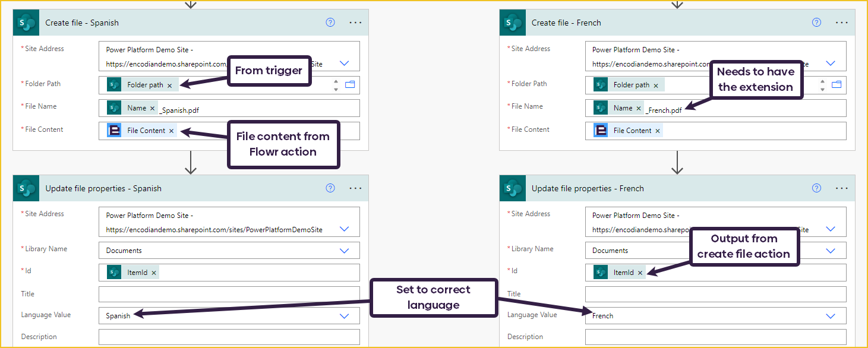Click ItemId token in Spanish Id field
Viewport: 868px width, 348px height.
[x=132, y=273]
